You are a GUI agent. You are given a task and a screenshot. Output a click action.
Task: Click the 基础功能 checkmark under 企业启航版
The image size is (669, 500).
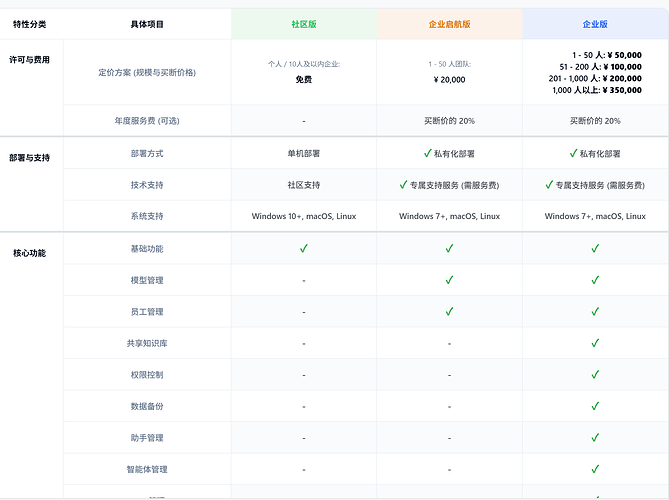click(449, 248)
